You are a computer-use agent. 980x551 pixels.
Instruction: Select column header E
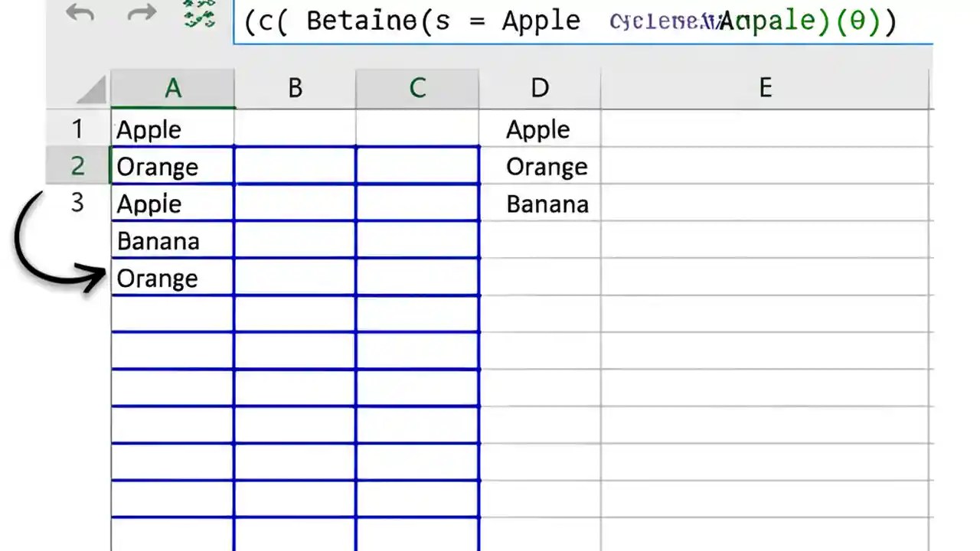[x=765, y=88]
